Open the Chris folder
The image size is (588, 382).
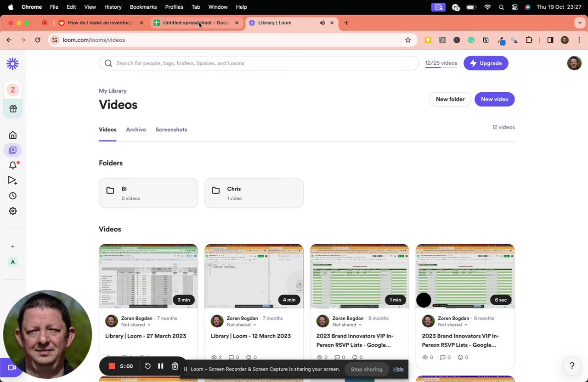point(254,193)
